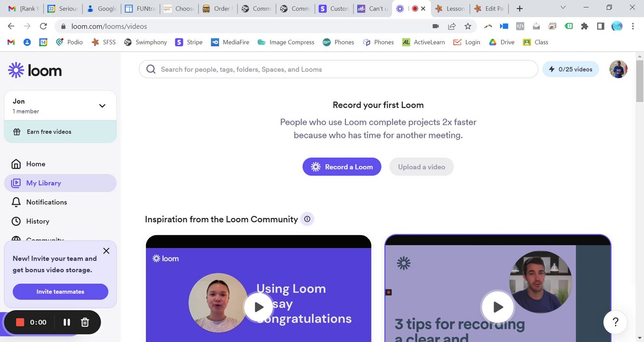The image size is (644, 342).
Task: Switch to the Order browser tab
Action: (x=217, y=9)
